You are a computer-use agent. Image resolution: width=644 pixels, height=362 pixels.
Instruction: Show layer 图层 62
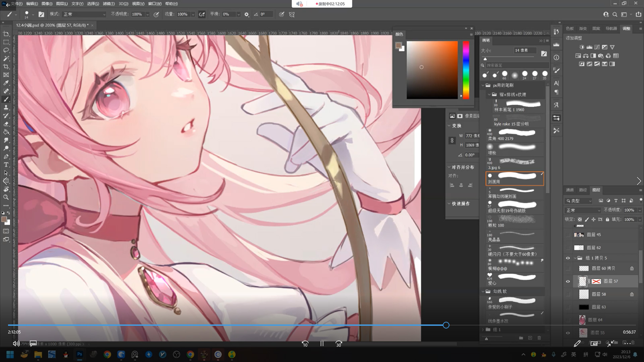[568, 248]
